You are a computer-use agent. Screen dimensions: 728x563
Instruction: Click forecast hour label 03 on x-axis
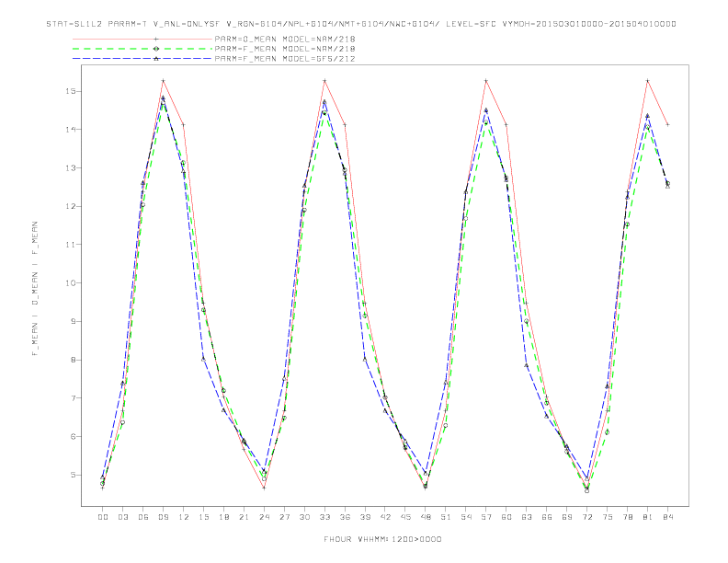122,517
